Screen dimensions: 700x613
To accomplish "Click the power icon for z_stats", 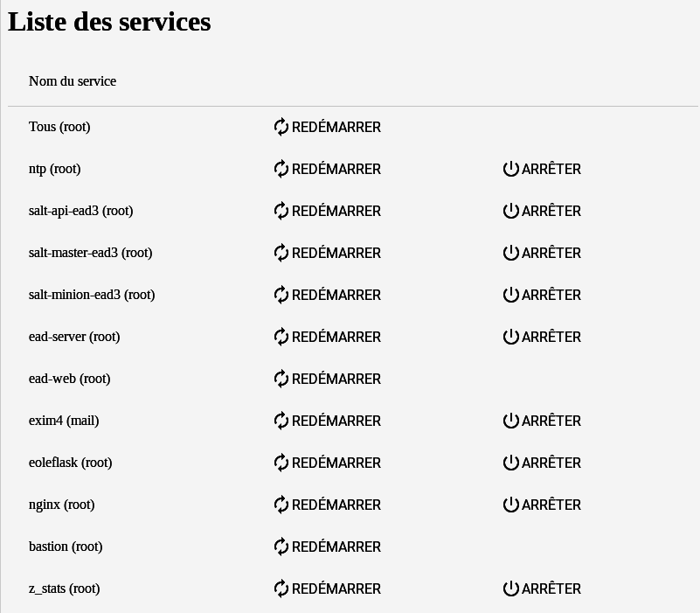I will (x=510, y=589).
